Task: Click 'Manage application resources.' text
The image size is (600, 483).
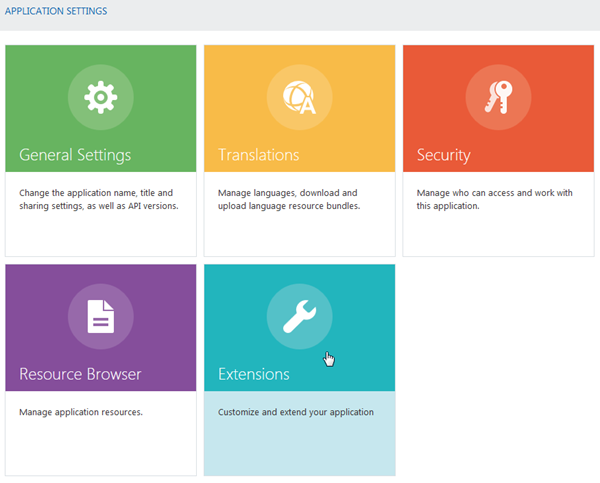Action: pos(81,412)
